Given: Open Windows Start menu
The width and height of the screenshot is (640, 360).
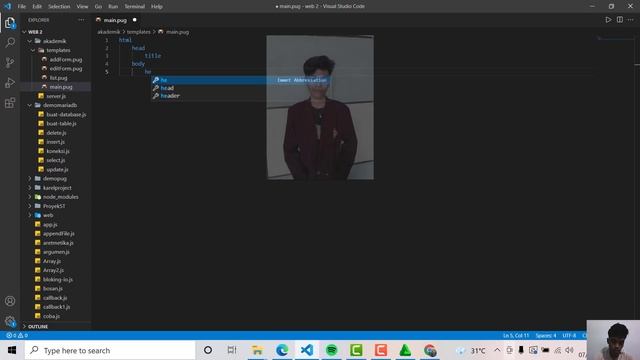Looking at the screenshot, I should [x=12, y=350].
